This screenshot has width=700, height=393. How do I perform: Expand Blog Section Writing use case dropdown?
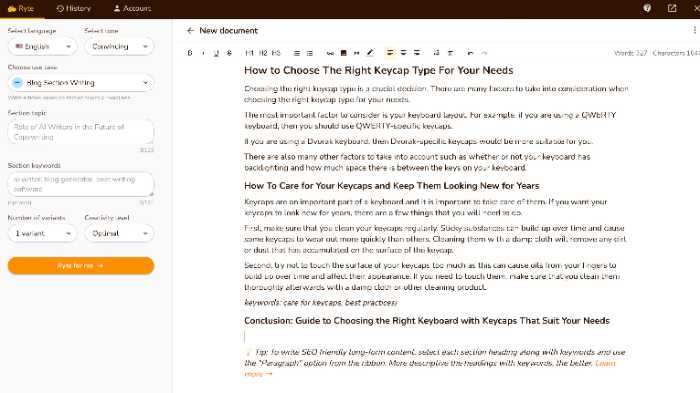pos(81,83)
